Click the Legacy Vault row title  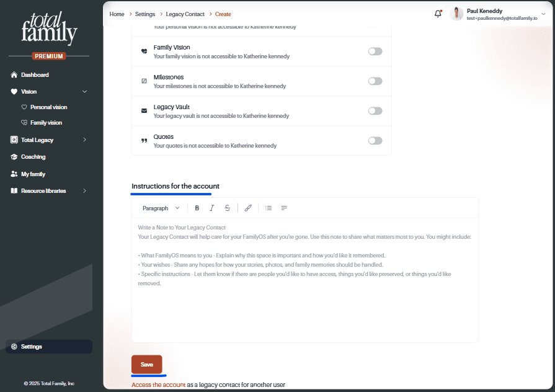[x=172, y=107]
